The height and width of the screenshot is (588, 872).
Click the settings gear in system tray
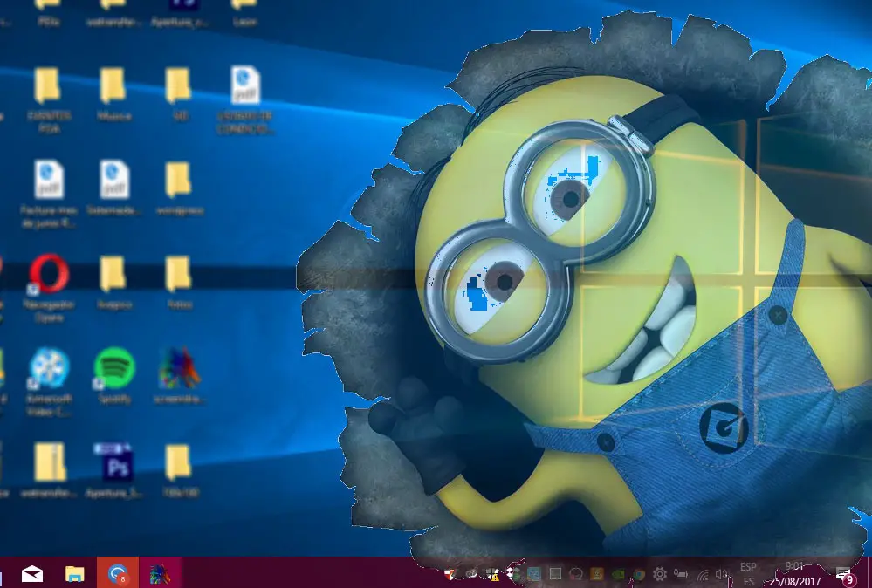coord(660,574)
